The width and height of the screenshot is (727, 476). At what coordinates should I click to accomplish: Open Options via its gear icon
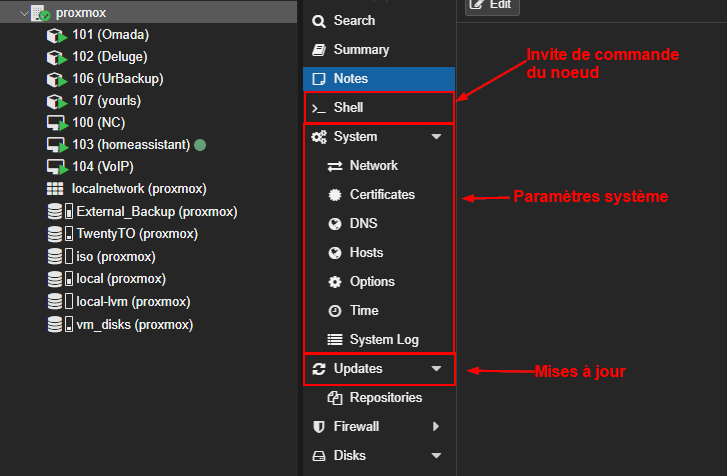tap(335, 282)
